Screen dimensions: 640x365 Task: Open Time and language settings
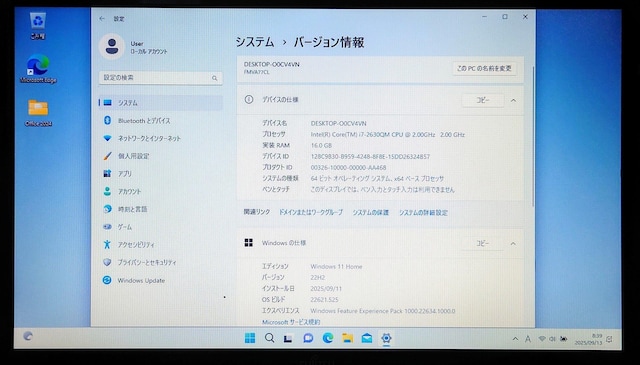point(160,209)
